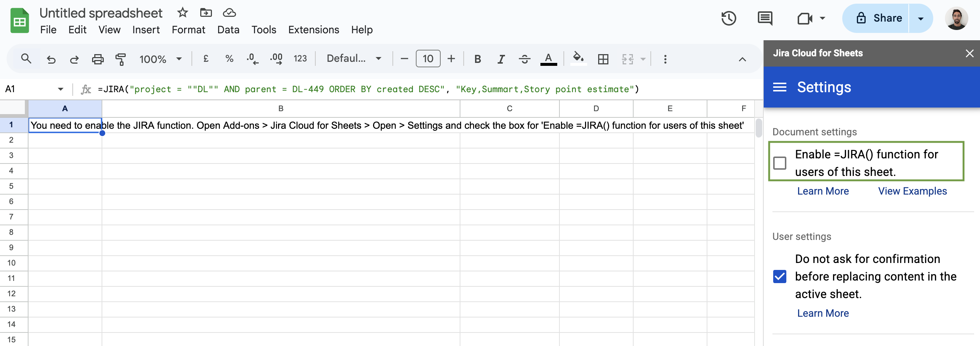Open the Format menu
Viewport: 980px width, 346px height.
(188, 30)
